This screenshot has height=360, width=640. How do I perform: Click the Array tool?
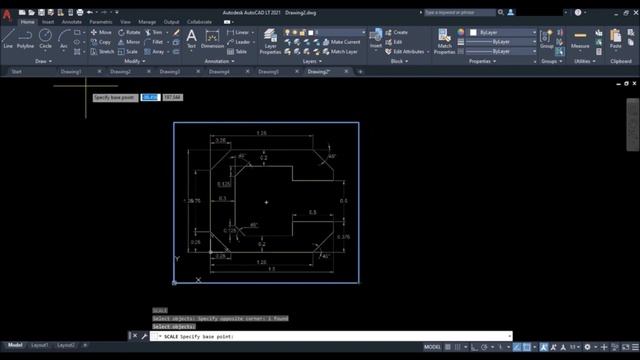click(x=154, y=52)
